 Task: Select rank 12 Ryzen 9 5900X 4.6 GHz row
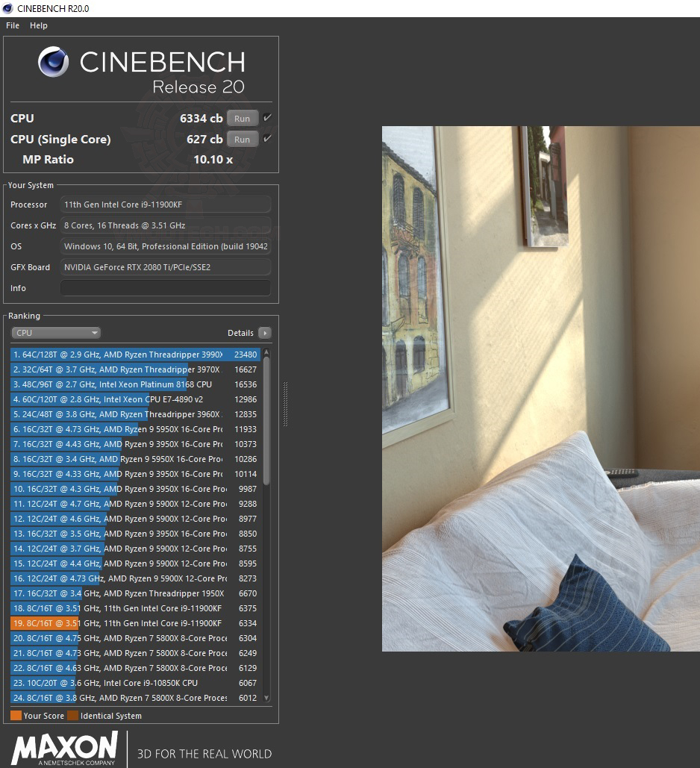pyautogui.click(x=135, y=519)
